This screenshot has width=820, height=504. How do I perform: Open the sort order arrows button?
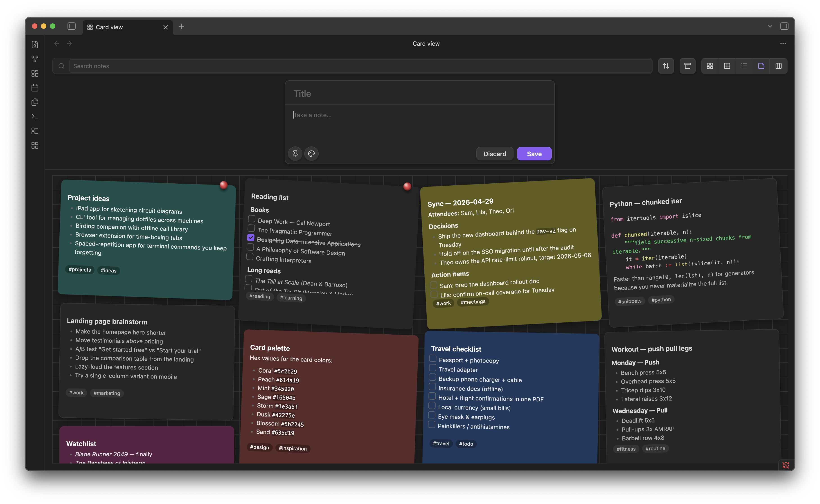tap(666, 66)
